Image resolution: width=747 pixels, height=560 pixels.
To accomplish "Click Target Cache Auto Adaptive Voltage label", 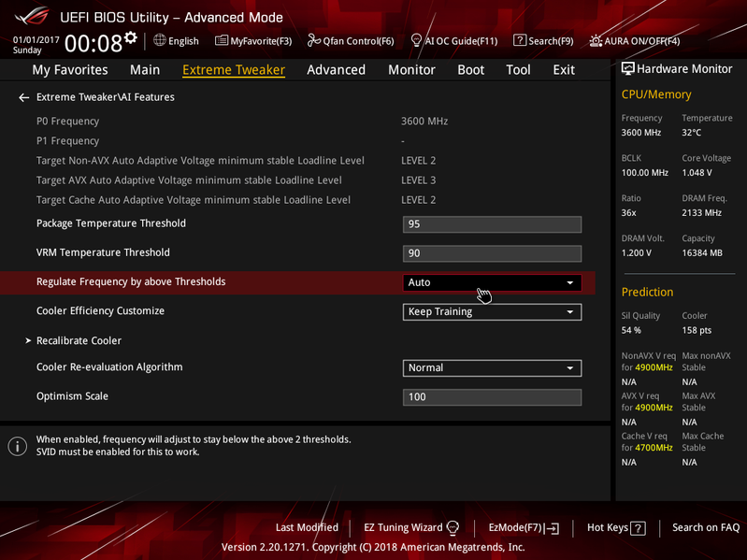I will 194,200.
